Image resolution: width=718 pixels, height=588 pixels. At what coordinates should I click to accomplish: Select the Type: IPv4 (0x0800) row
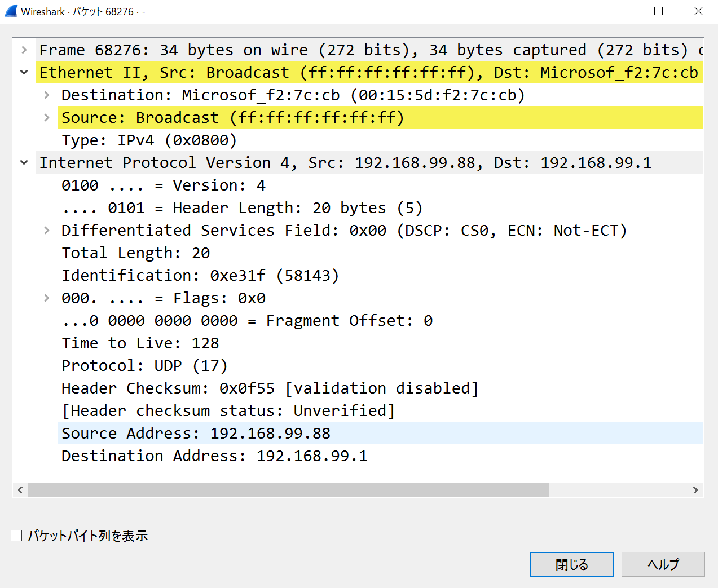pos(149,140)
